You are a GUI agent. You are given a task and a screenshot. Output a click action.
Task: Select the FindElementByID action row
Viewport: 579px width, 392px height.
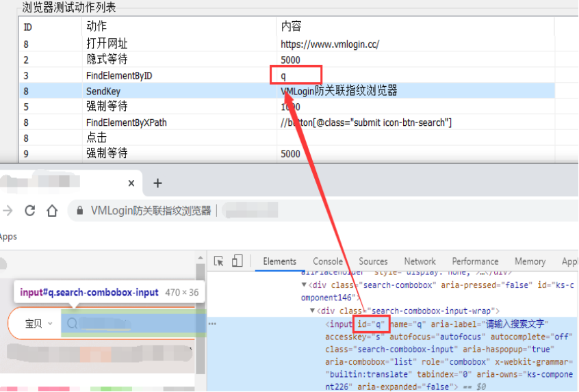(287, 75)
